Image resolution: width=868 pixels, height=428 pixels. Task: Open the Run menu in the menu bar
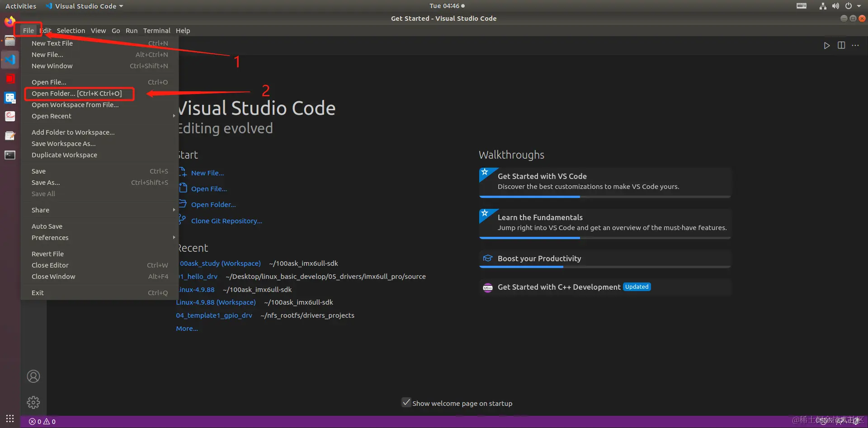click(x=132, y=31)
